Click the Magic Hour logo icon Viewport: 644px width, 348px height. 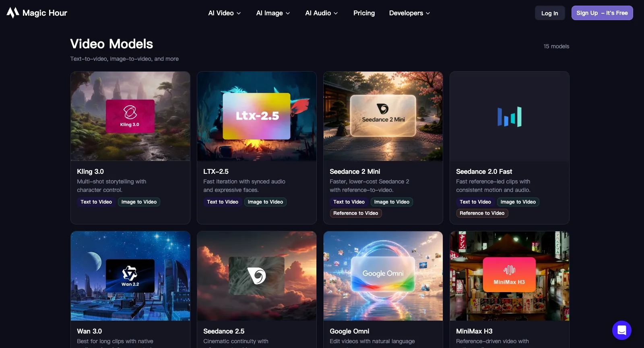tap(13, 13)
